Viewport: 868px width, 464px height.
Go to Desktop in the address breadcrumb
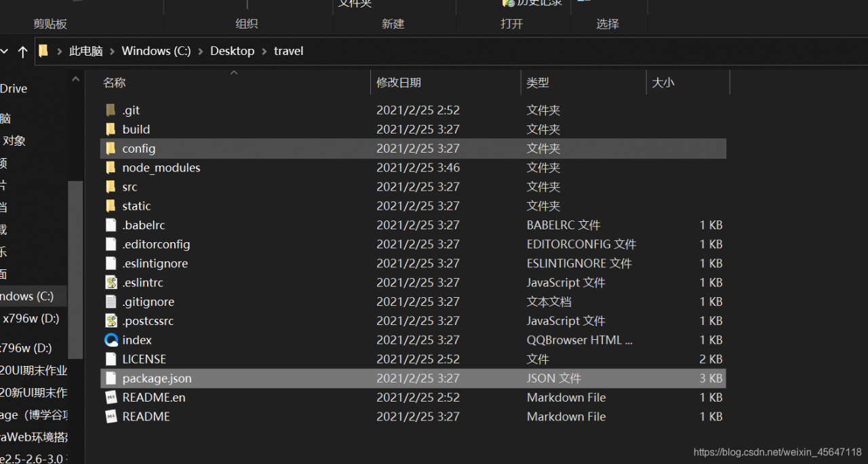click(x=233, y=51)
